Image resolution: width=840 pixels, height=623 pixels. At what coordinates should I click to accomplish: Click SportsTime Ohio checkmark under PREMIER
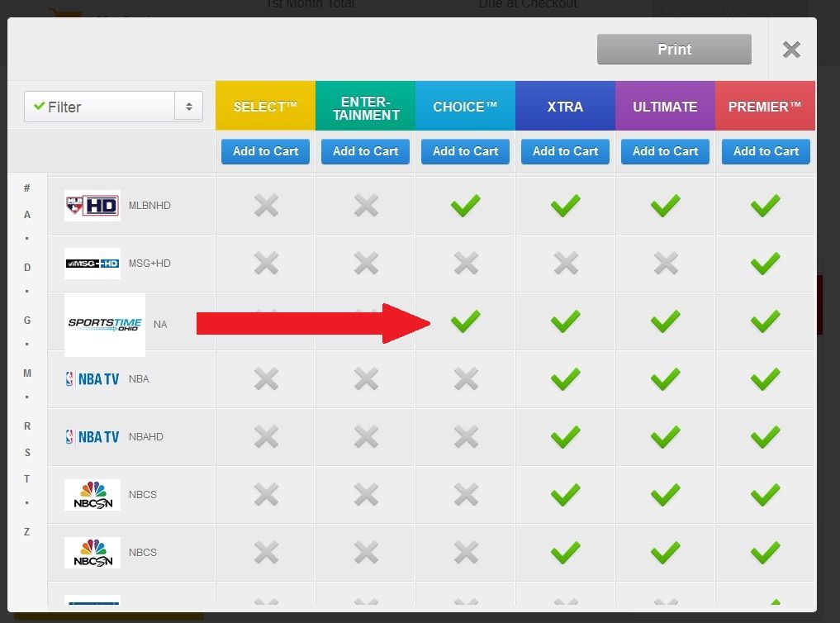click(x=765, y=321)
